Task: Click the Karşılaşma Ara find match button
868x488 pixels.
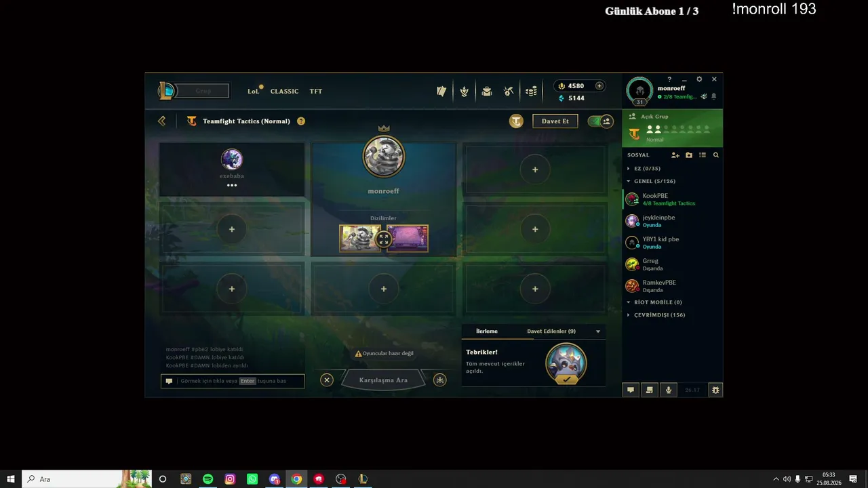Action: 383,380
